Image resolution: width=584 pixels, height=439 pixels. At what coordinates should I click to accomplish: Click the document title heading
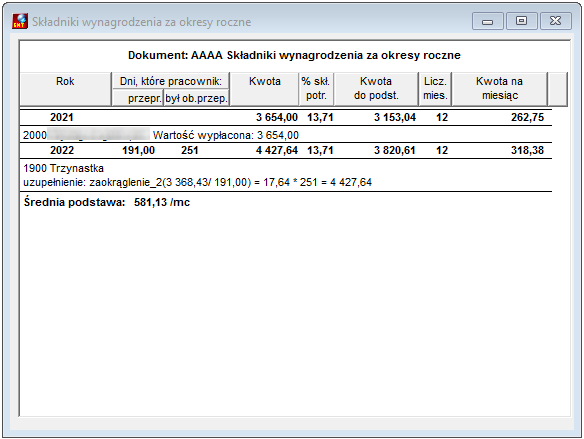point(294,55)
